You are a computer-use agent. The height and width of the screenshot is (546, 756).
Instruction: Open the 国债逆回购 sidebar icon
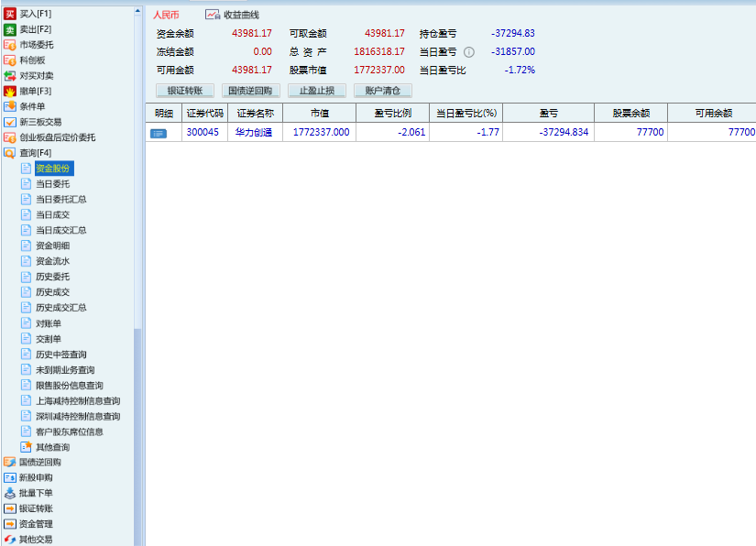(10, 462)
